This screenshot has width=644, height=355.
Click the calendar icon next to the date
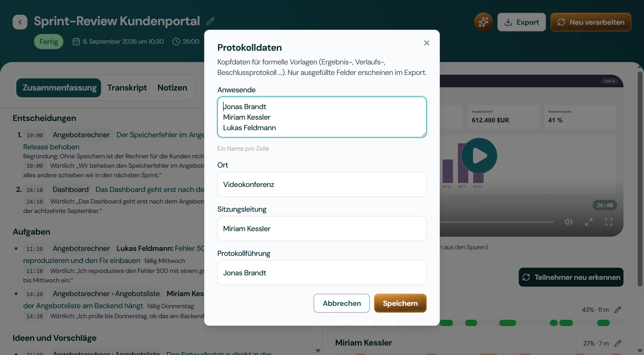[x=76, y=42]
